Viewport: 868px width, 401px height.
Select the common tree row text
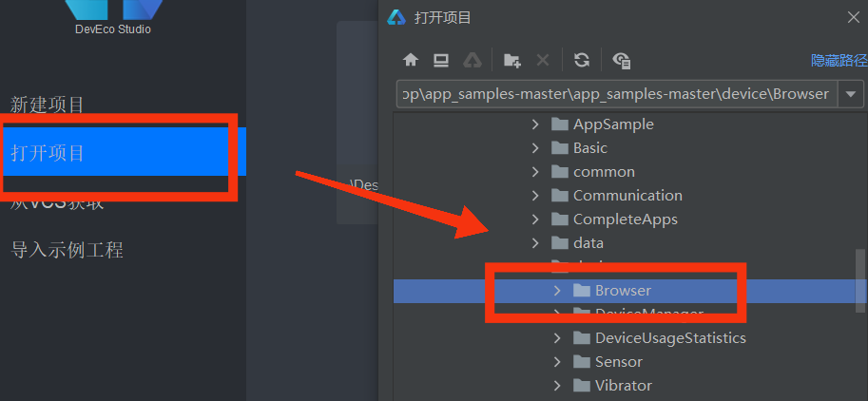click(x=604, y=172)
